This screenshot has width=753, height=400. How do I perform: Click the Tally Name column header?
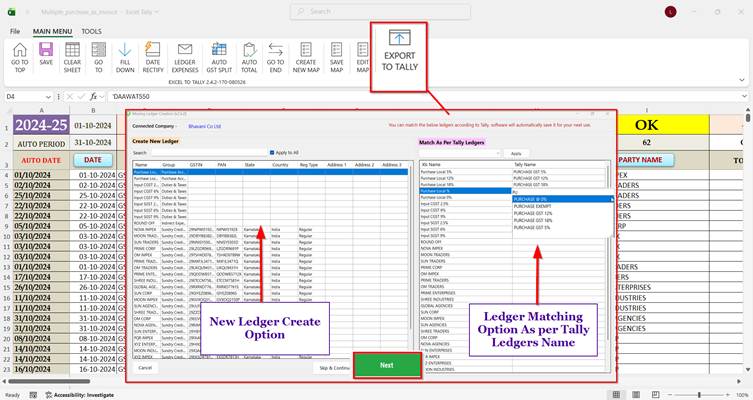pos(559,164)
